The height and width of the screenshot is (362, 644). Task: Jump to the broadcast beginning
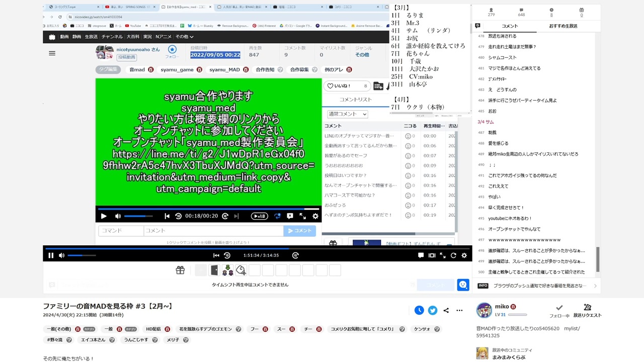point(216,255)
